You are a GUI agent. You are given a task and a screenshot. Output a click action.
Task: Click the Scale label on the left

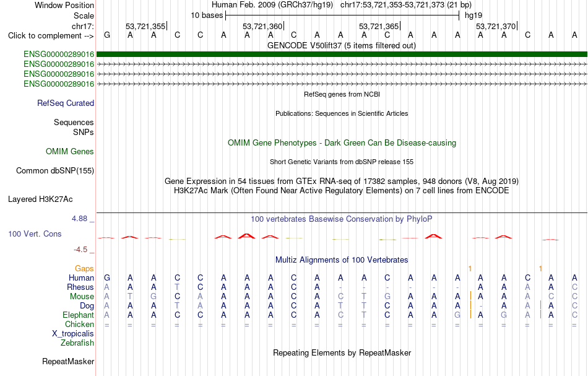pyautogui.click(x=84, y=15)
